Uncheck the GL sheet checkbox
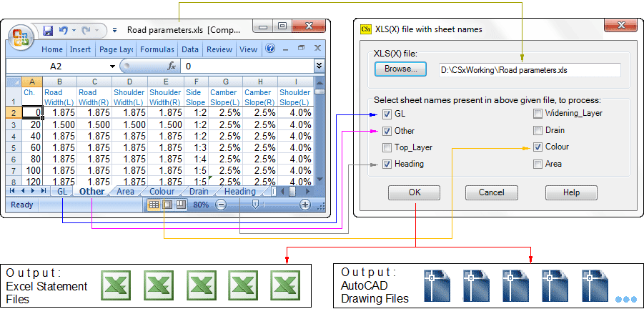Viewport: 644px width, 309px height. click(387, 114)
